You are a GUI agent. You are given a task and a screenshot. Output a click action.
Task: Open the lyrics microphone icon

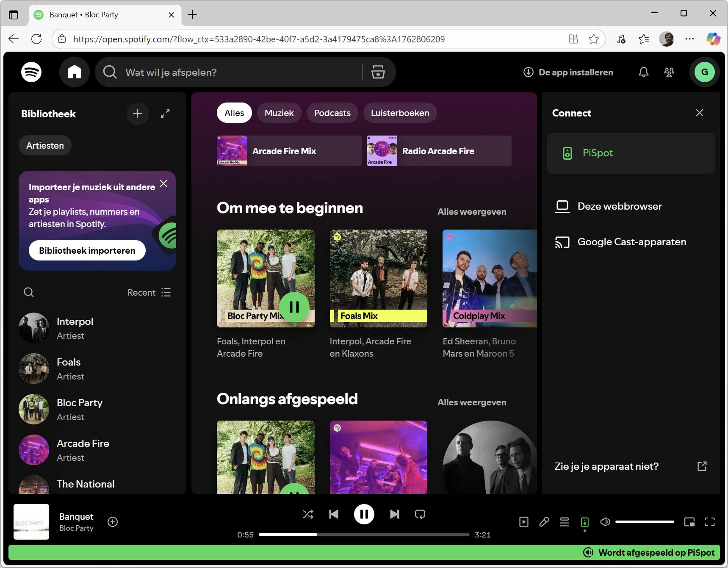(x=544, y=522)
